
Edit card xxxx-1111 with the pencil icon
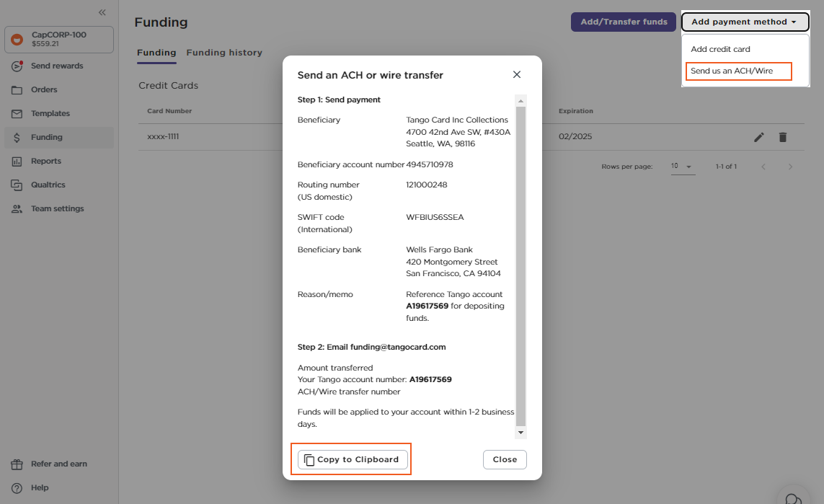(758, 136)
